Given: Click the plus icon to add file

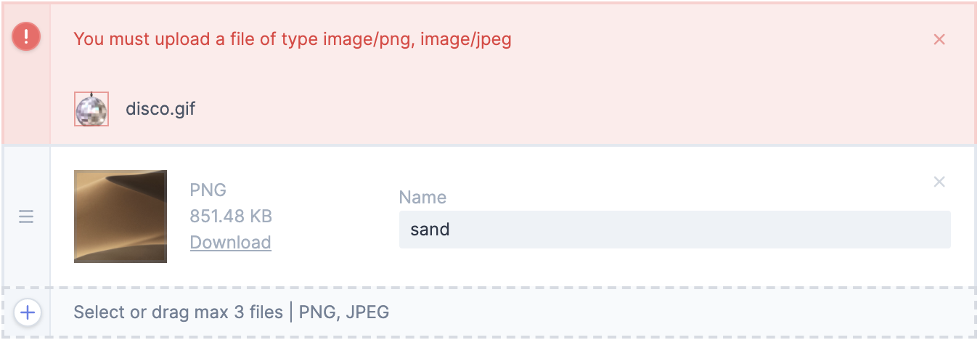Looking at the screenshot, I should pos(28,313).
